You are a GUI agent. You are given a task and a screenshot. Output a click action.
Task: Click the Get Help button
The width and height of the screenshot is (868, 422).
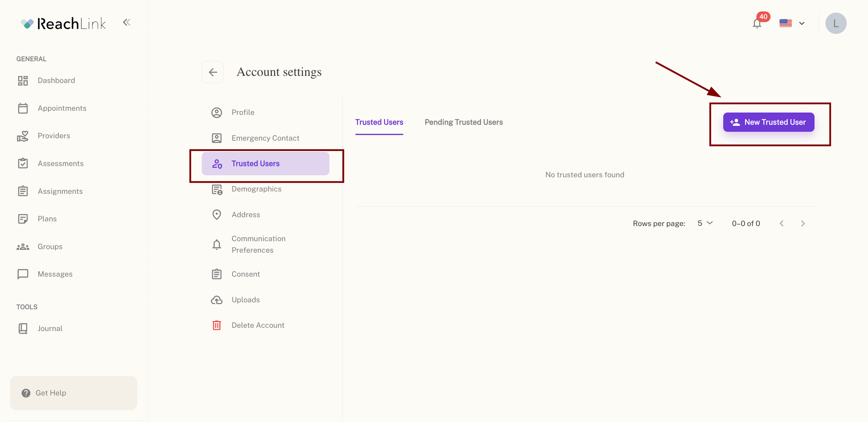click(74, 393)
